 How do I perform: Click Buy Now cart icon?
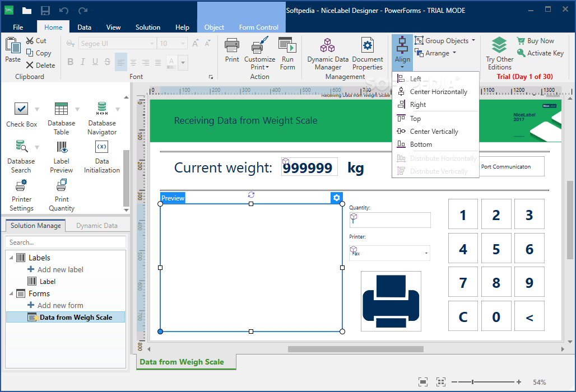pos(521,41)
